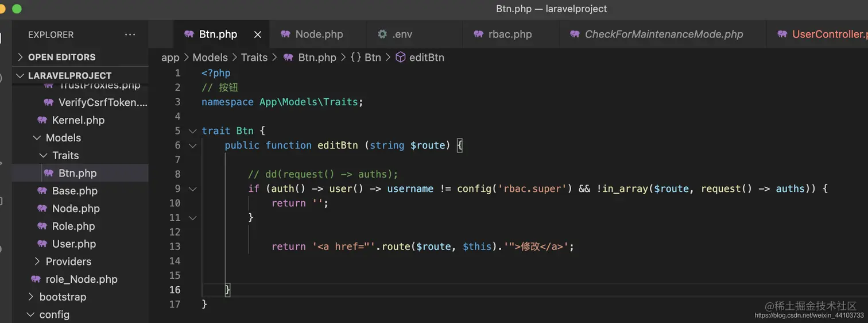The image size is (868, 323).
Task: Click line number 16 in gutter
Action: coord(175,290)
